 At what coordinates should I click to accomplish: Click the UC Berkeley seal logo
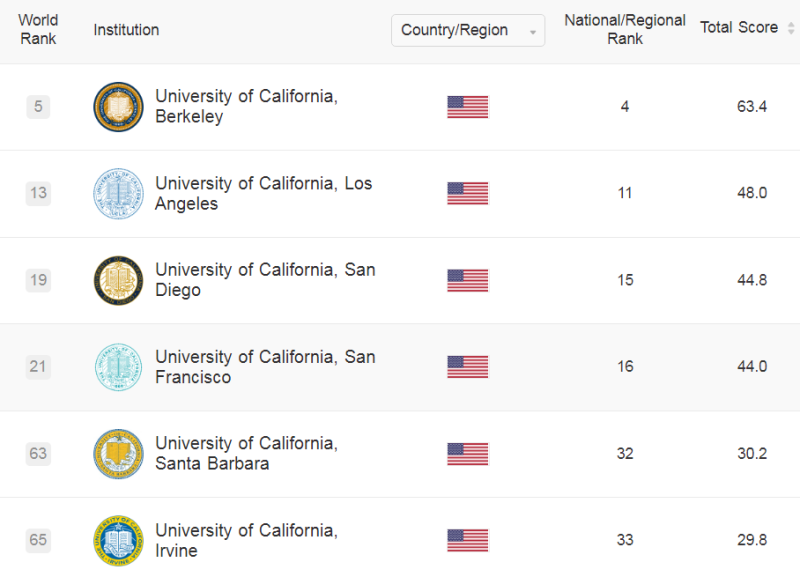pyautogui.click(x=118, y=107)
